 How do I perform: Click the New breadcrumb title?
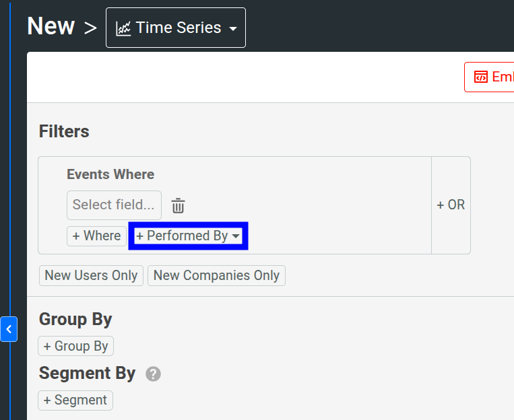(x=51, y=27)
